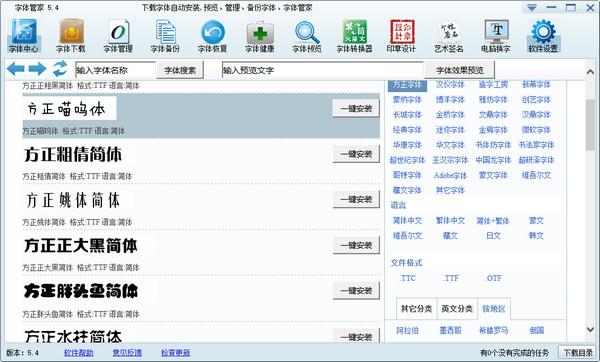Select 方正字体 category
This screenshot has height=362, width=600.
pos(407,85)
